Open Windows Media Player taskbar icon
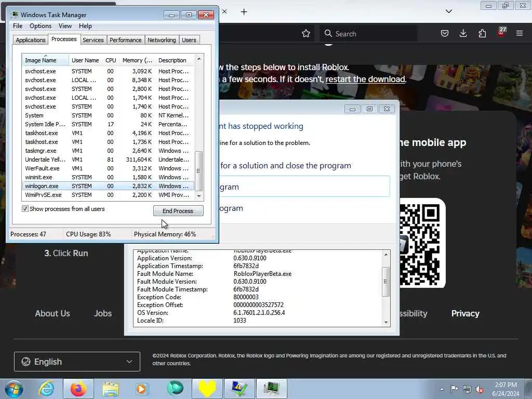Image resolution: width=532 pixels, height=399 pixels. [142, 389]
